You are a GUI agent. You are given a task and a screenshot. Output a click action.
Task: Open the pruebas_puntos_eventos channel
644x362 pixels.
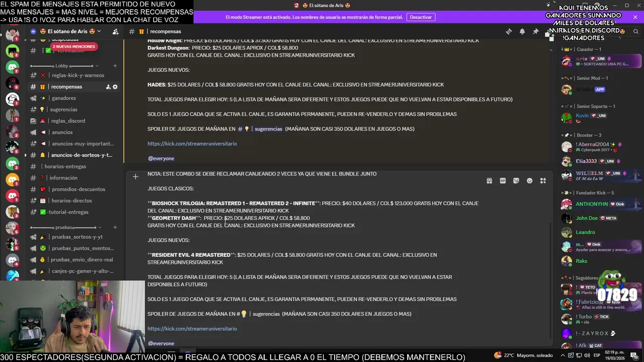click(73, 248)
